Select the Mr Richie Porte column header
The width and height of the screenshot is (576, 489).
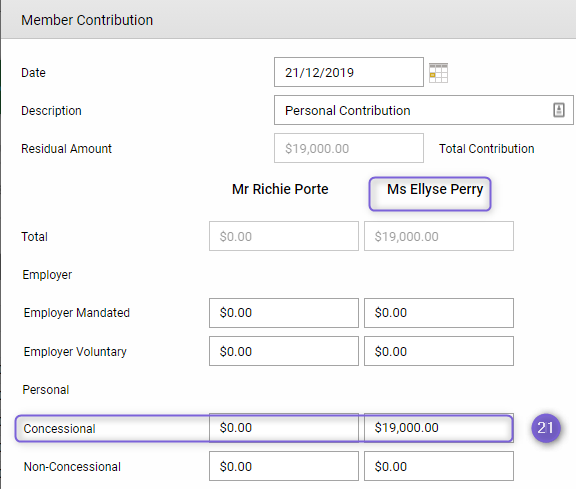(280, 189)
